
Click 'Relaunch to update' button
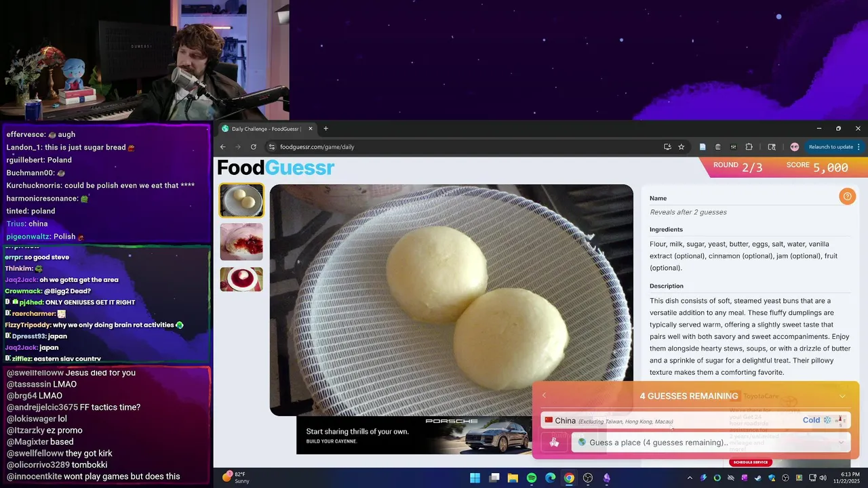[x=831, y=146]
